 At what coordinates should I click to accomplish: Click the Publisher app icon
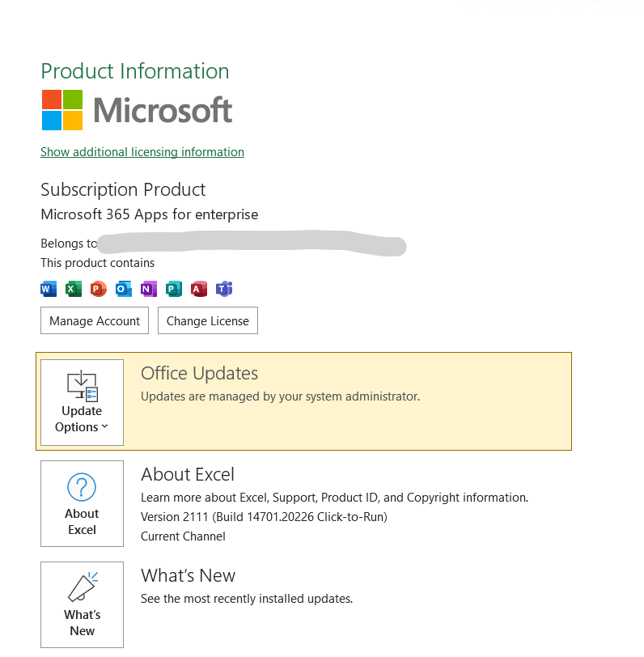tap(174, 289)
